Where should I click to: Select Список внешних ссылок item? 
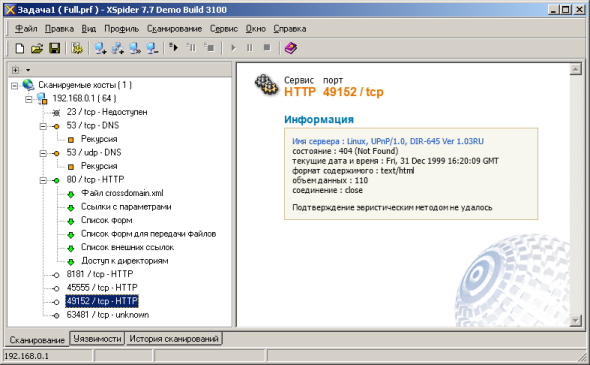click(x=128, y=248)
